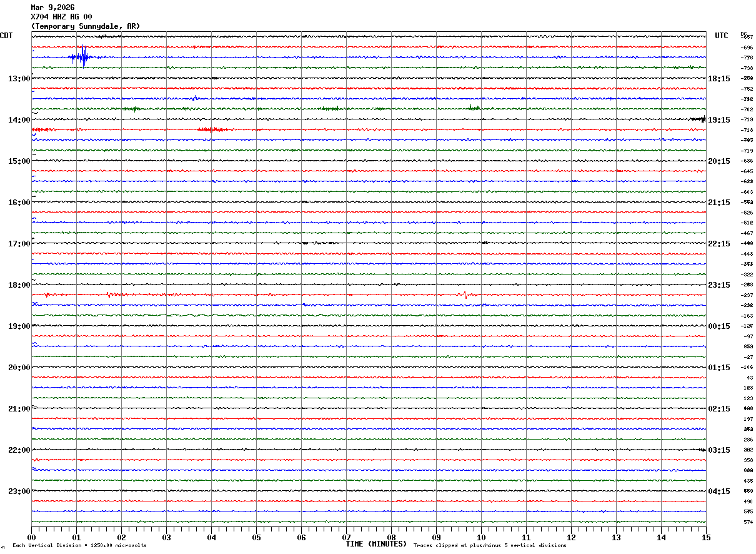Click 'Each Vertical Division = 1250.00 microvolts' note
The width and height of the screenshot is (756, 554).
[79, 546]
